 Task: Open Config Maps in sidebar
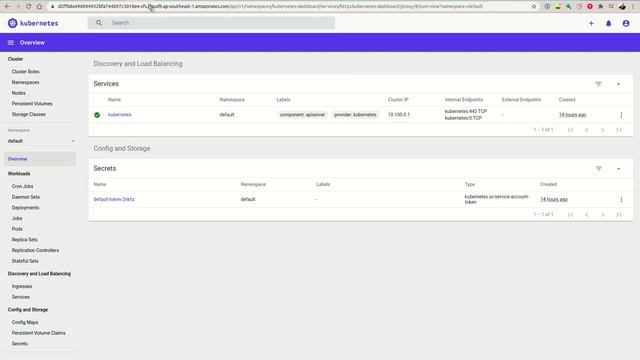pos(25,322)
